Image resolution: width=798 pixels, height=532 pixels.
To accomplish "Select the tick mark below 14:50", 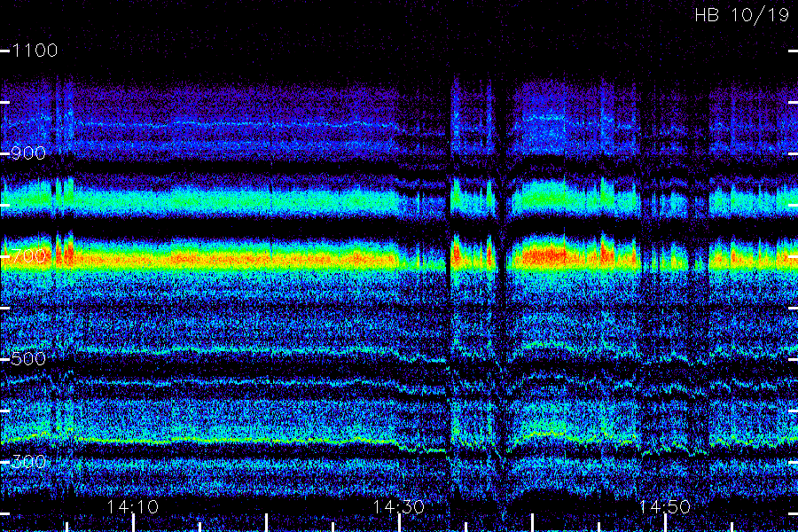I will pos(665,523).
